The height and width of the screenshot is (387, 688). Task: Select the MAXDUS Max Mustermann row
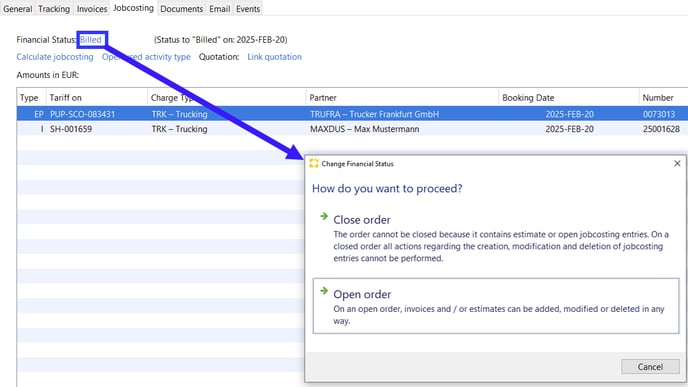point(352,129)
